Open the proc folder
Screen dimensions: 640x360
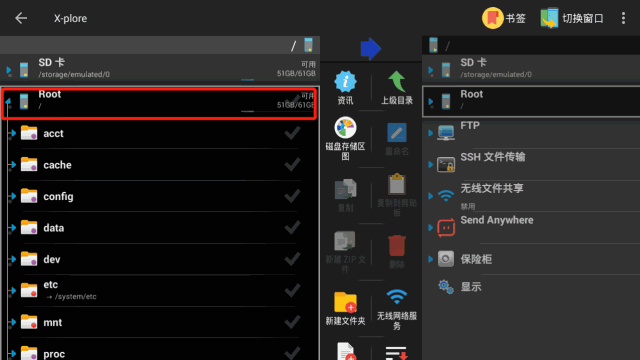point(160,350)
